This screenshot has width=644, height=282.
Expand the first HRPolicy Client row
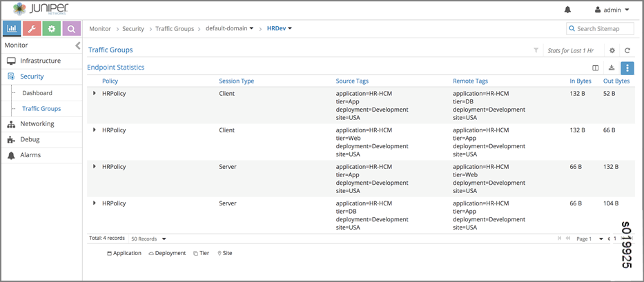click(95, 93)
